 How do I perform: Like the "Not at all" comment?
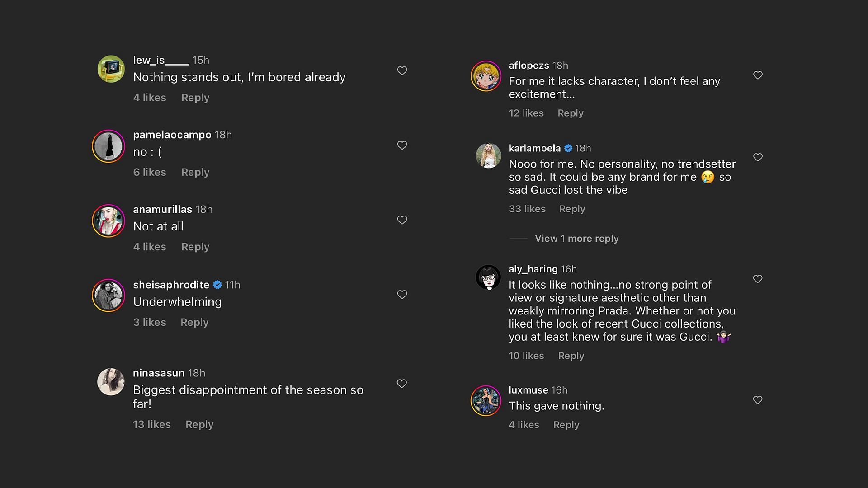402,220
